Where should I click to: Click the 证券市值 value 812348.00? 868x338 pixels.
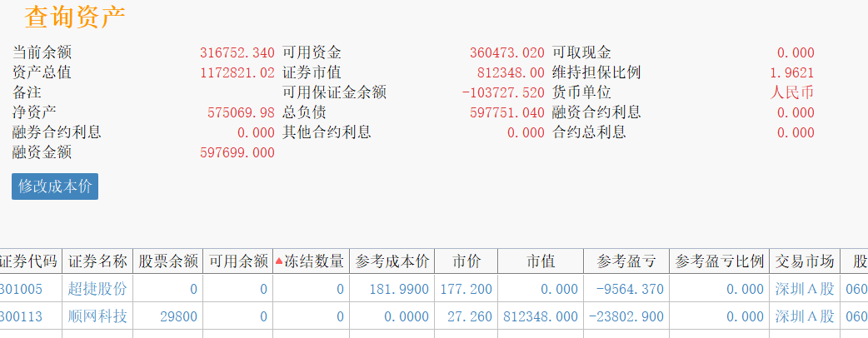511,73
